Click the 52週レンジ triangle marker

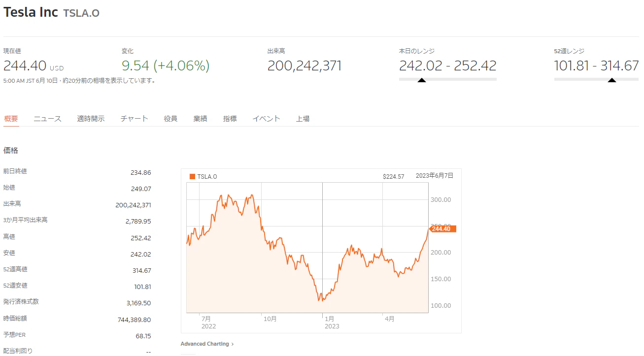pyautogui.click(x=611, y=80)
